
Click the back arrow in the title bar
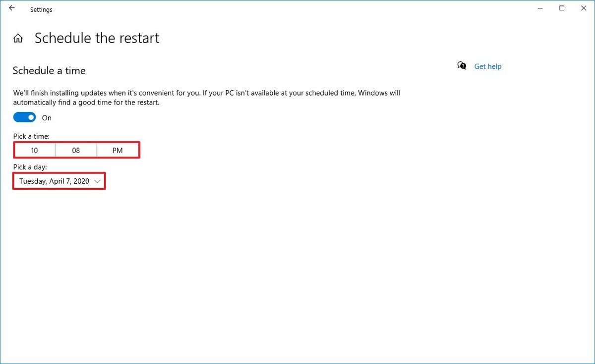(11, 8)
